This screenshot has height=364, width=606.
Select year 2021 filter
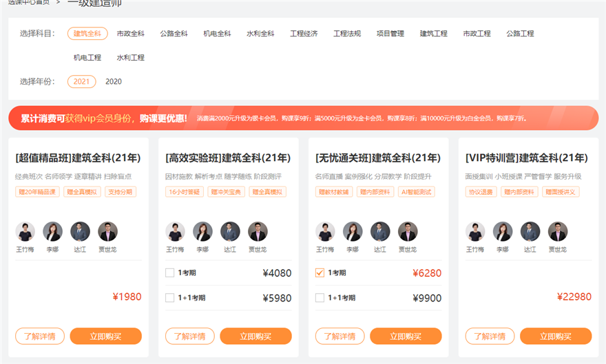click(81, 82)
